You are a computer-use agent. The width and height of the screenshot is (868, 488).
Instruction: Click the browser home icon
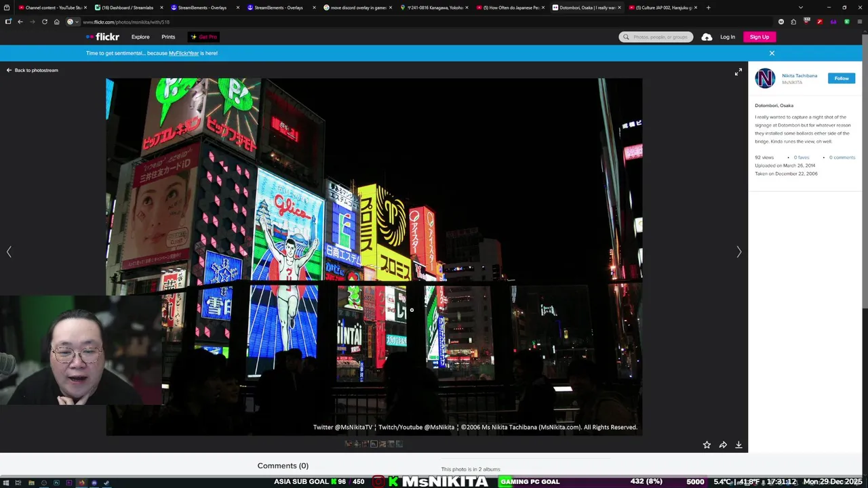tap(57, 22)
